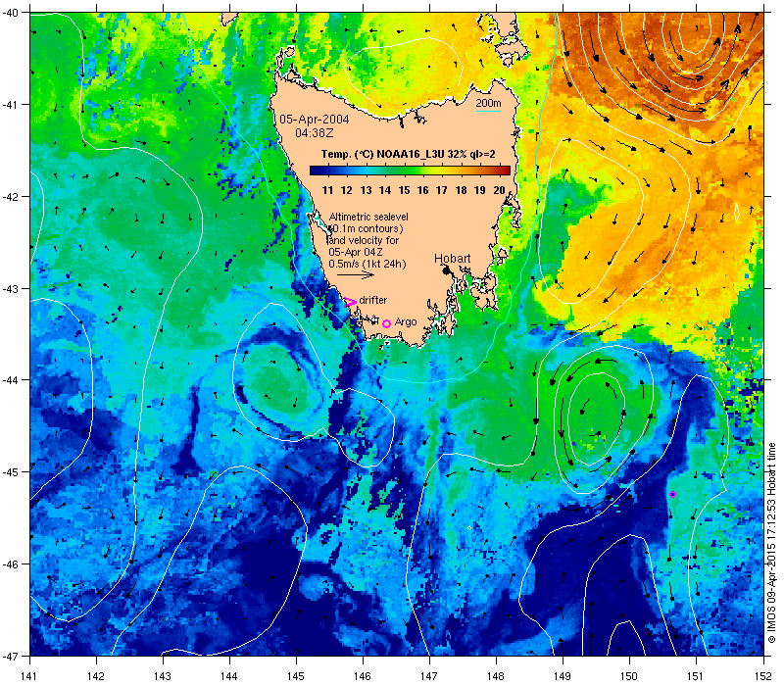This screenshot has height=686, width=784.
Task: Click the cyan 200m depth legend line
Action: pos(488,111)
